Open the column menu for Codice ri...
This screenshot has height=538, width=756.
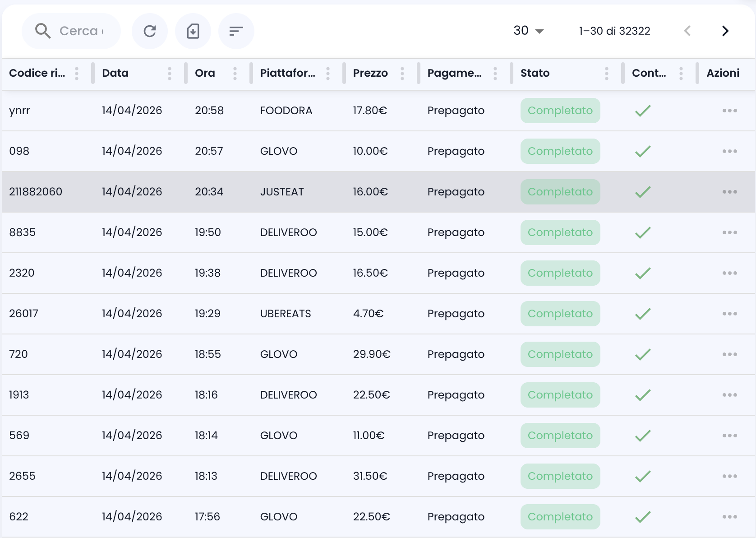[77, 73]
